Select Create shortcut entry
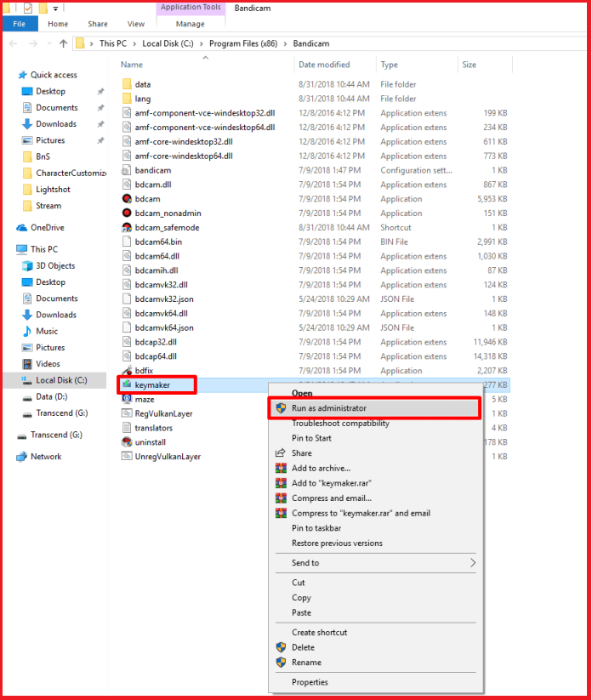Viewport: 592px width, 700px height. [x=319, y=632]
